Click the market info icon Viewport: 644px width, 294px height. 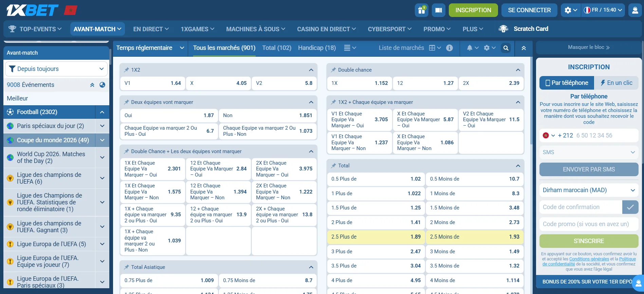coord(449,48)
